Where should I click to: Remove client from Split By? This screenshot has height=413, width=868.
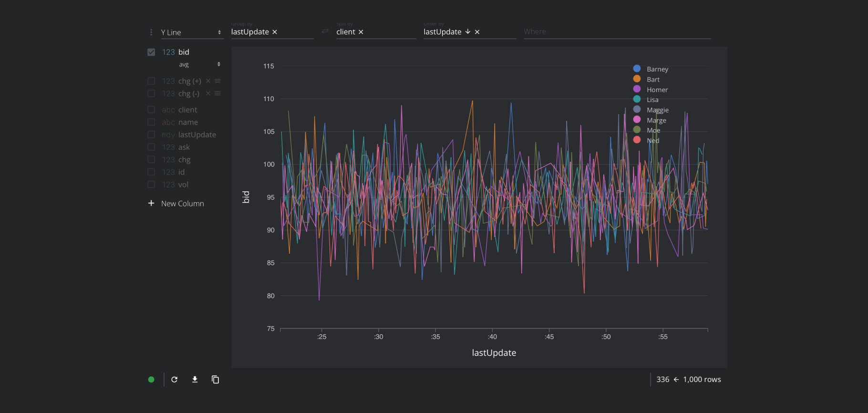pyautogui.click(x=361, y=32)
